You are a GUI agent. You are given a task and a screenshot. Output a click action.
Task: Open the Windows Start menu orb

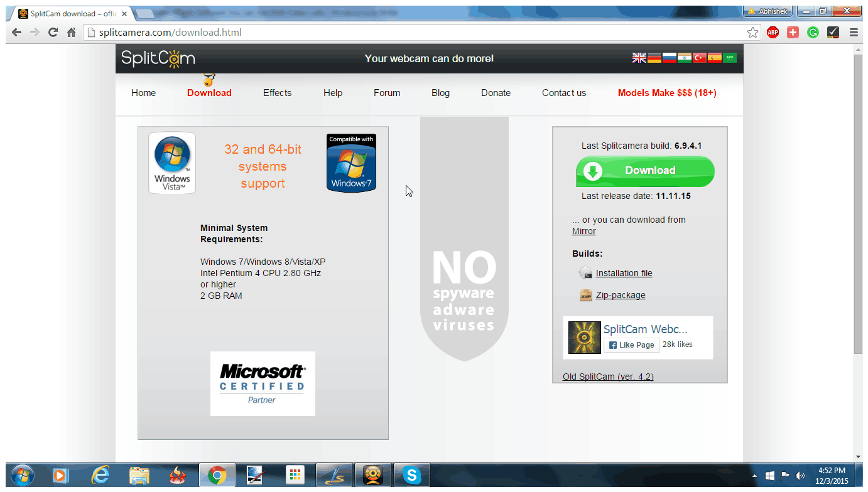tap(23, 476)
